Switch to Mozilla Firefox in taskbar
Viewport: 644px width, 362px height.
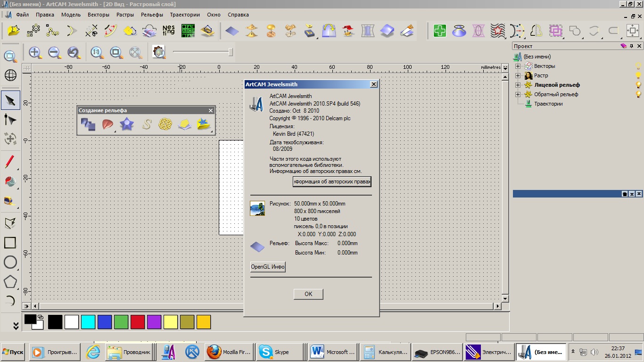[230, 352]
